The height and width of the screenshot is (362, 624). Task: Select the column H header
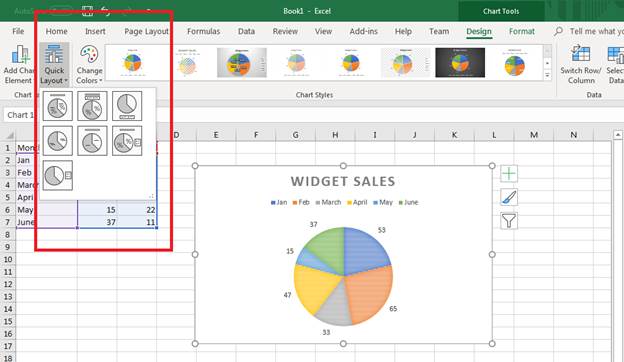[x=335, y=135]
